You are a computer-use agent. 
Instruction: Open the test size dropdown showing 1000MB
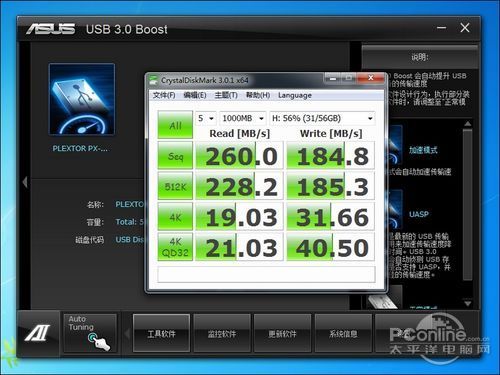pyautogui.click(x=243, y=118)
